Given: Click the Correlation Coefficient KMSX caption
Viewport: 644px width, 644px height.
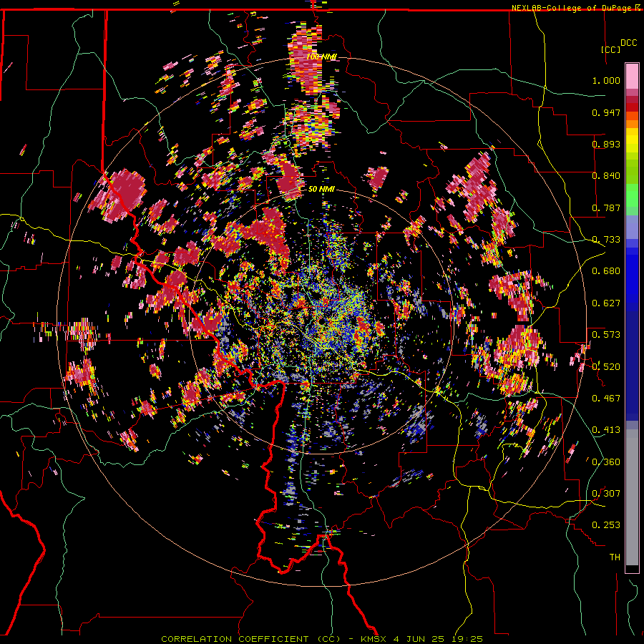Looking at the screenshot, I should coord(321,639).
